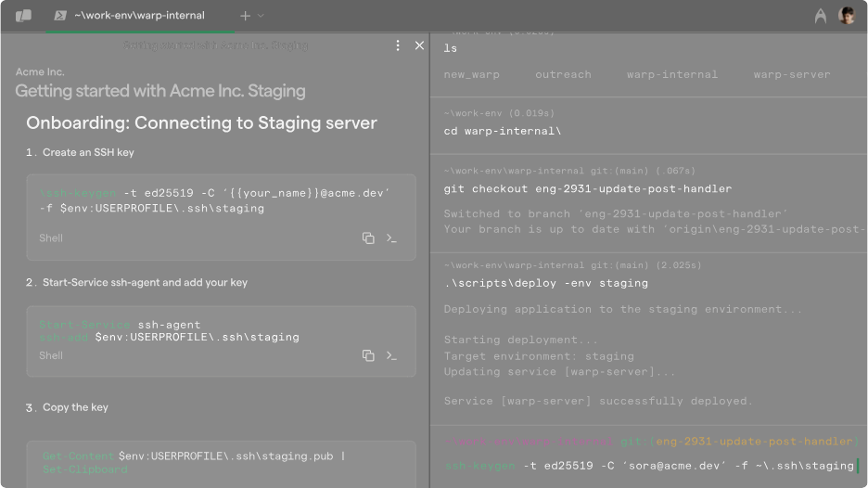Image resolution: width=868 pixels, height=488 pixels.
Task: Run the Start-Service ssh-agent snippet in terminal
Action: pos(391,355)
